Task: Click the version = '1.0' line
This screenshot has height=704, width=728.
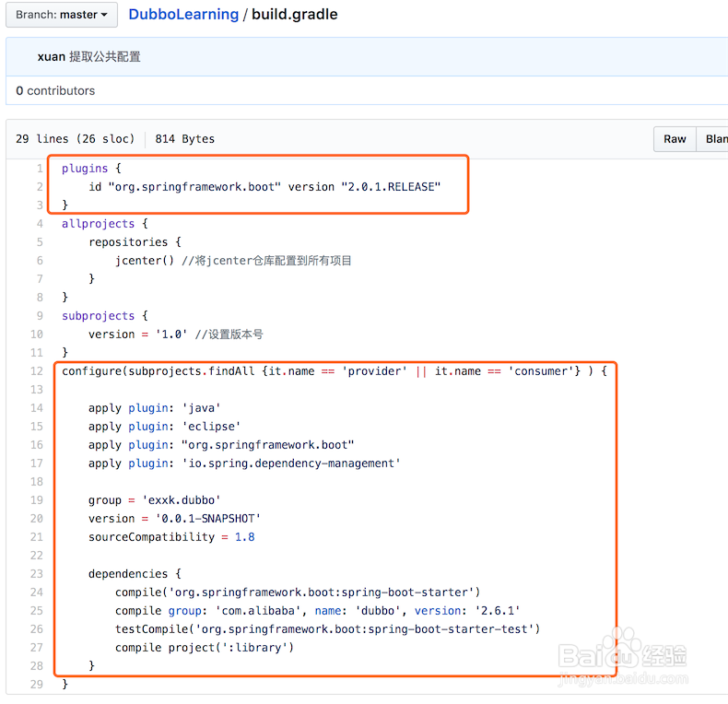Action: [x=138, y=334]
